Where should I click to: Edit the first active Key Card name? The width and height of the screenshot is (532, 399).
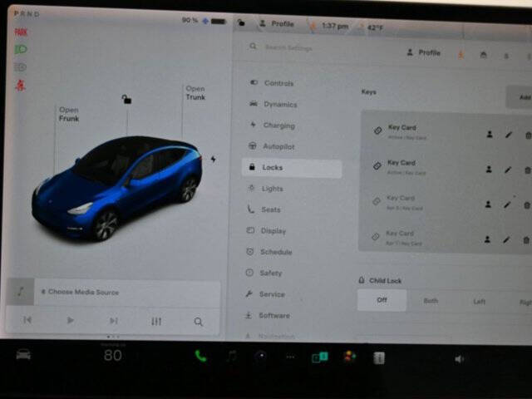coord(508,135)
